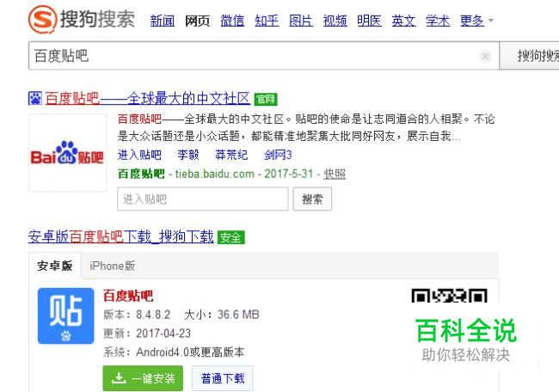Click the green 安全 badge
The height and width of the screenshot is (392, 559).
pos(231,238)
